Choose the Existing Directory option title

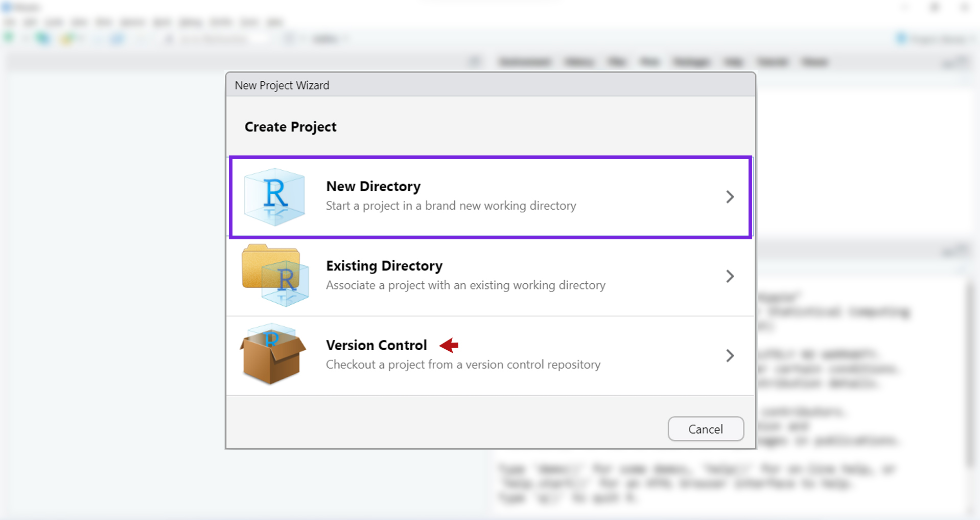[384, 266]
